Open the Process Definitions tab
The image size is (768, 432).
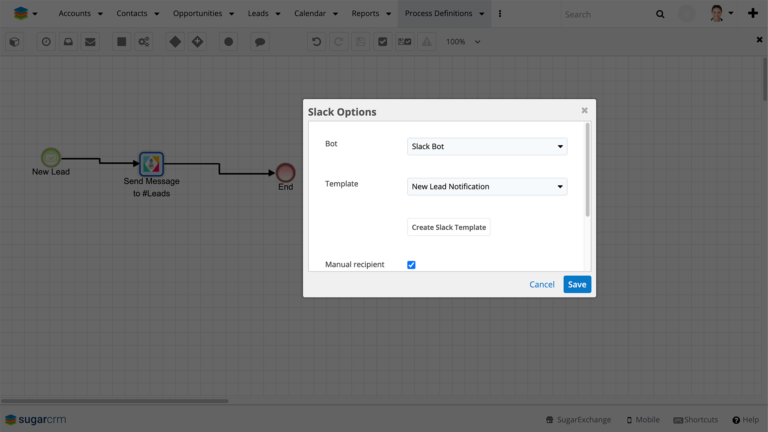click(x=438, y=13)
